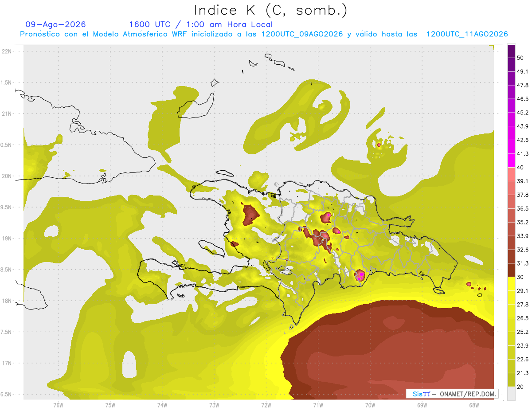
Task: Click the legend value "47.8"
Action: [523, 86]
